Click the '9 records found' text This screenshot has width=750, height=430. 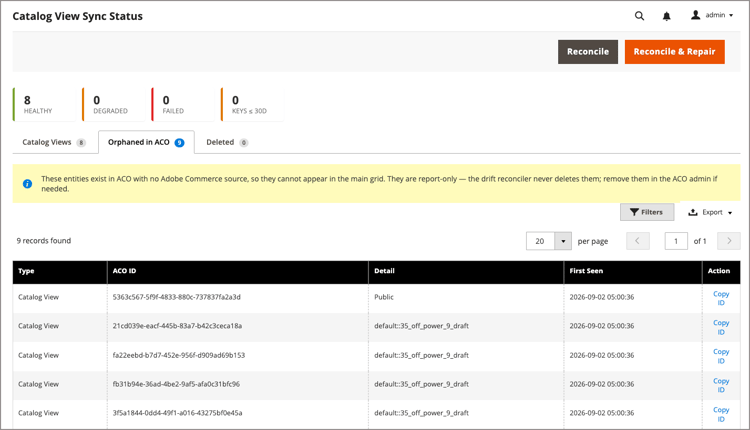[44, 241]
